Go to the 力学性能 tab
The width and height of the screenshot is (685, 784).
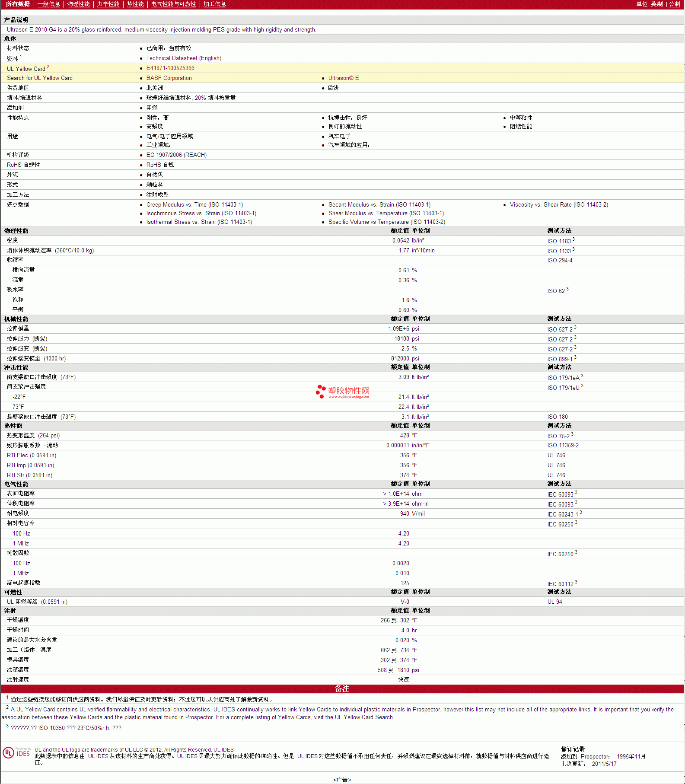[108, 4]
